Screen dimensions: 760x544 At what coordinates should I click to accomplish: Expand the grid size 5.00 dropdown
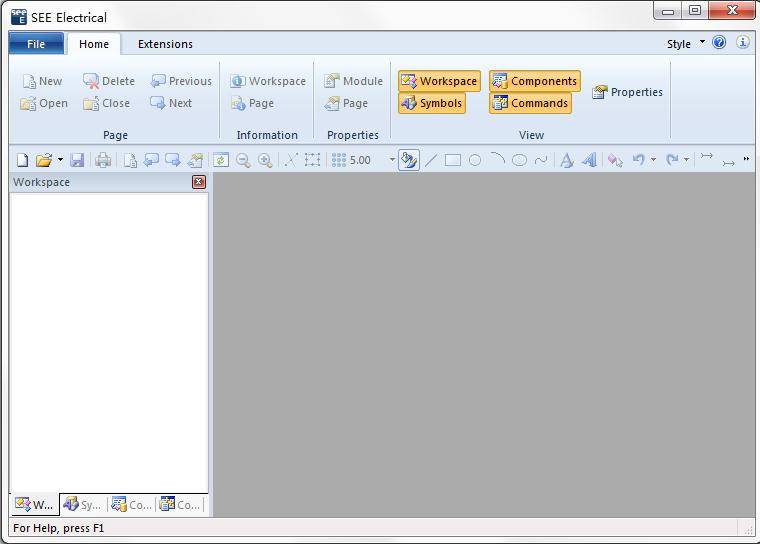[392, 160]
